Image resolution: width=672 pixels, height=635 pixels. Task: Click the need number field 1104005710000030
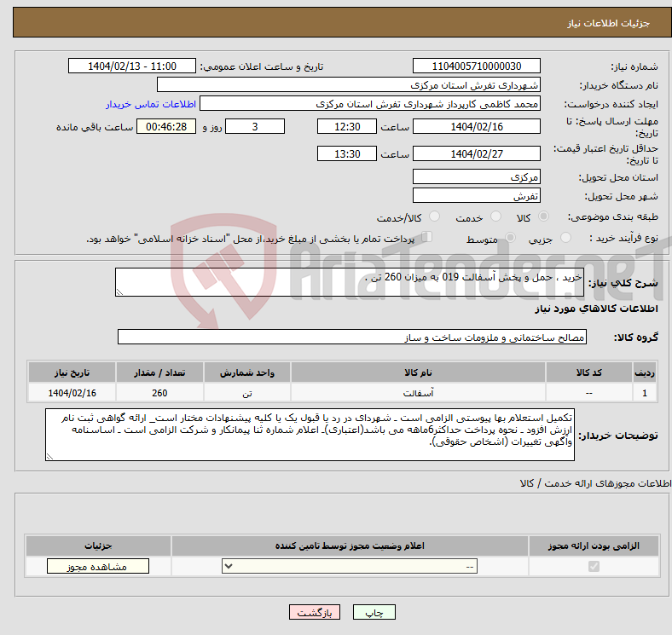point(476,66)
